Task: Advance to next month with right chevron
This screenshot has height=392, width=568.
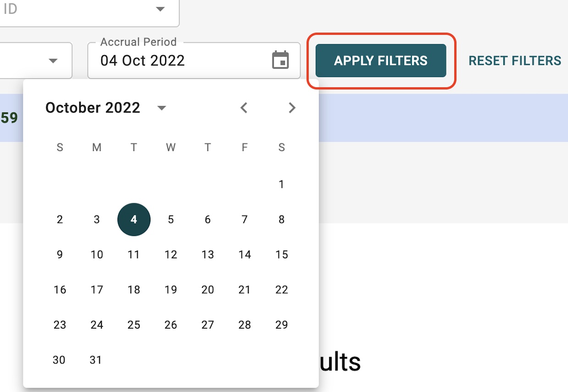Action: [x=292, y=108]
